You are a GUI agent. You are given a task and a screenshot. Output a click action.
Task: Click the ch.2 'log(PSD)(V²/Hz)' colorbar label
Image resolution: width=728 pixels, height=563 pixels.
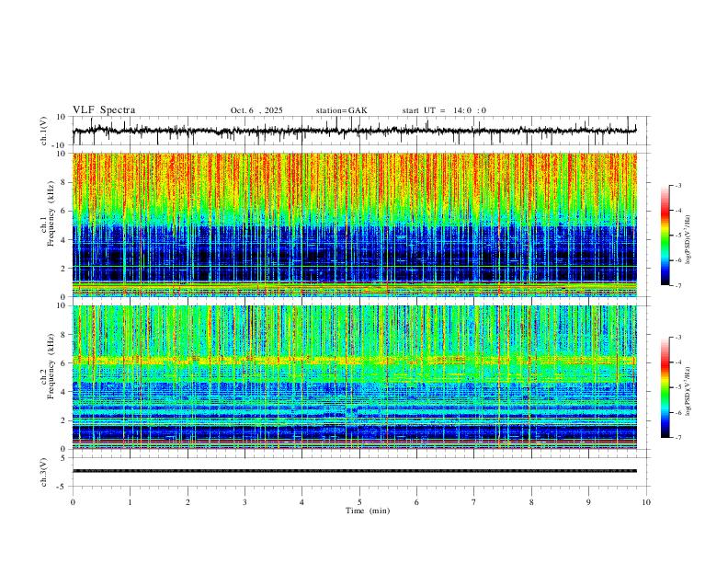(x=688, y=392)
